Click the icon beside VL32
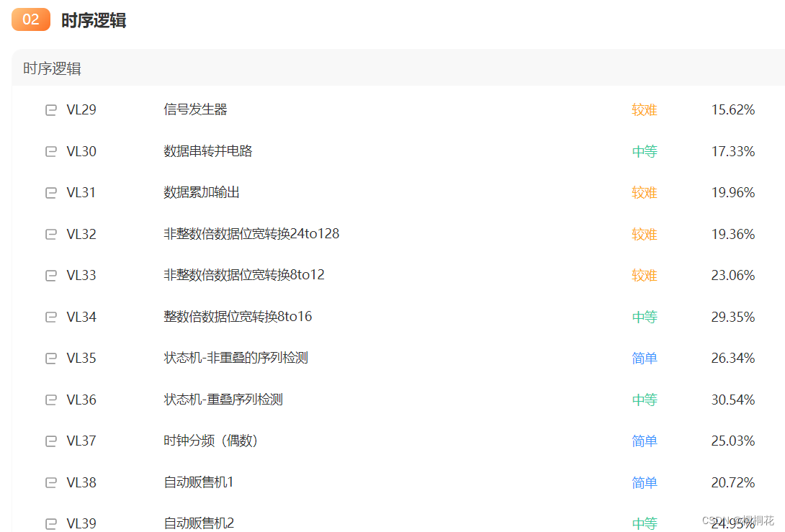 tap(51, 234)
